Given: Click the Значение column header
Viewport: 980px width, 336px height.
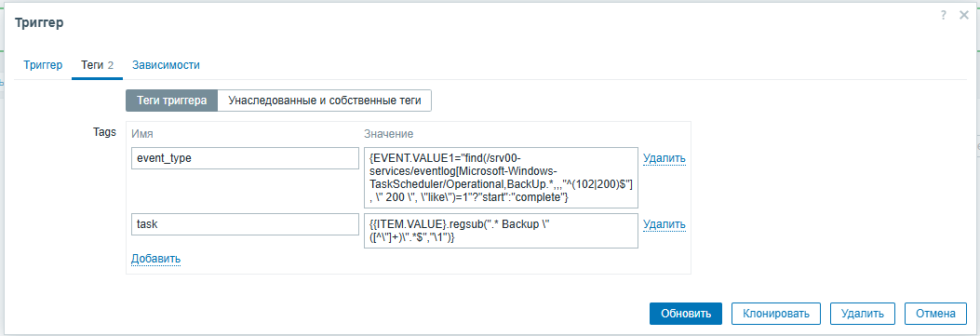Looking at the screenshot, I should 388,134.
